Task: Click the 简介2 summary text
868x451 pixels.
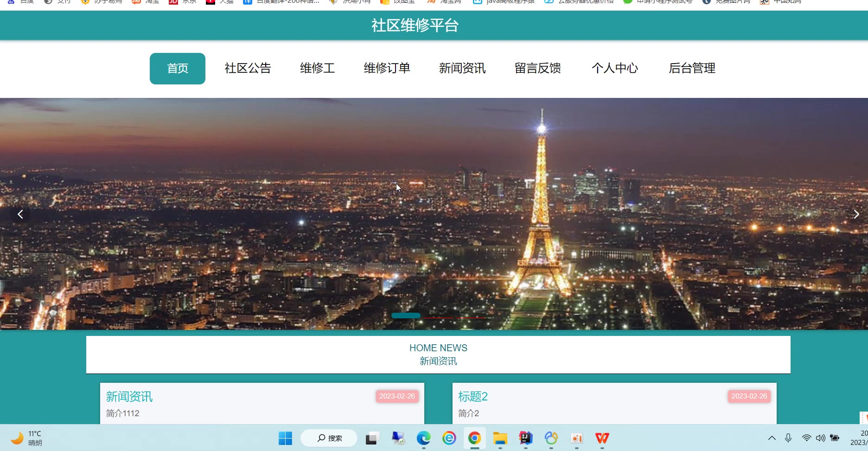Action: (x=469, y=413)
